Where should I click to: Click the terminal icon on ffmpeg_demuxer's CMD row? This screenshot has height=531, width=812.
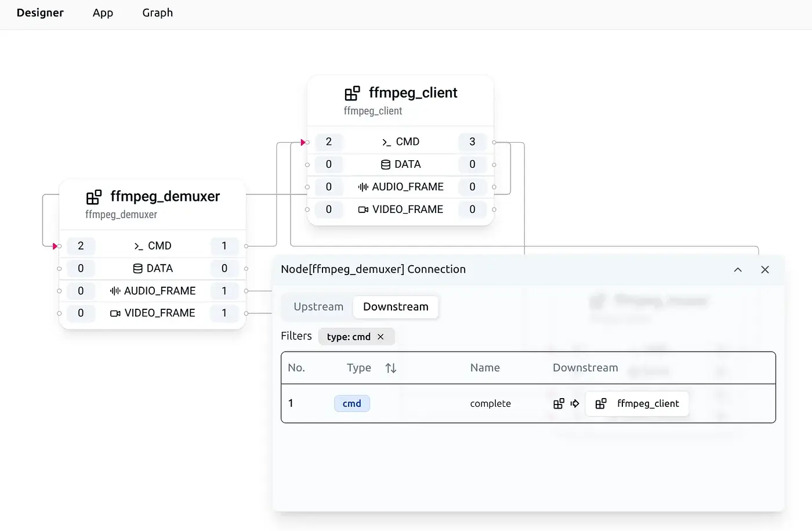tap(138, 245)
